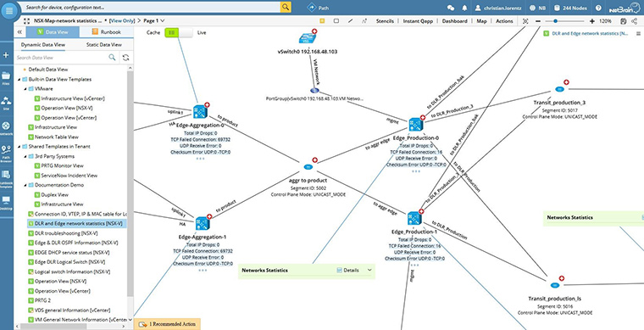Image resolution: width=644 pixels, height=330 pixels.
Task: Open the Map menu
Action: pyautogui.click(x=481, y=21)
